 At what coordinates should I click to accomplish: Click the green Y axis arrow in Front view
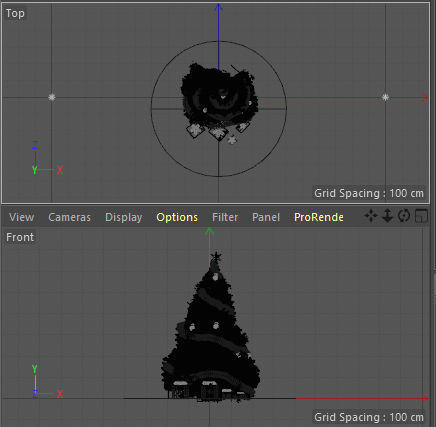(x=209, y=232)
